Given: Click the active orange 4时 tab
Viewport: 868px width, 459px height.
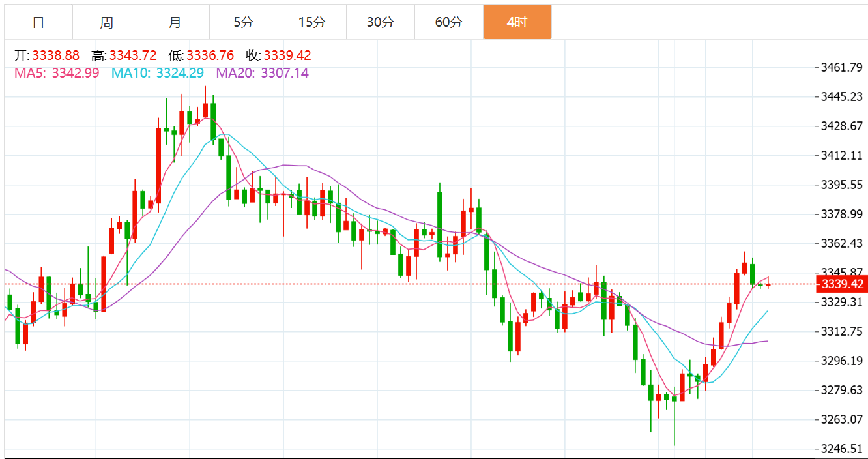Looking at the screenshot, I should 517,22.
